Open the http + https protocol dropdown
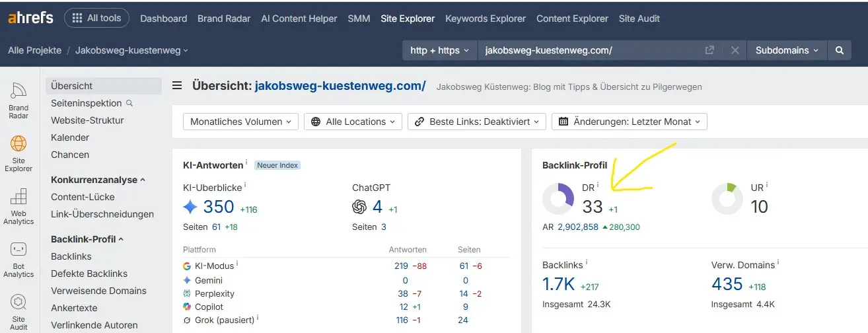The height and width of the screenshot is (333, 868). [x=439, y=50]
